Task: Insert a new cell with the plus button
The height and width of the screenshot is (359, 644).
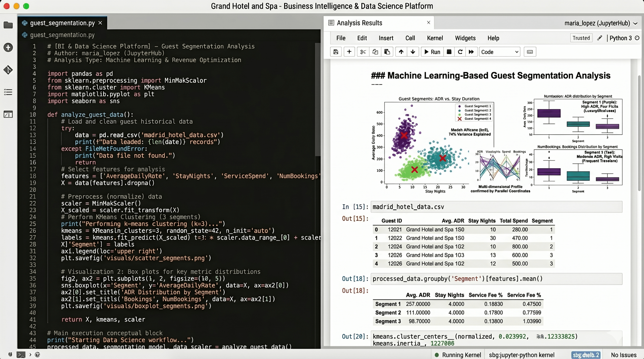Action: (x=349, y=52)
